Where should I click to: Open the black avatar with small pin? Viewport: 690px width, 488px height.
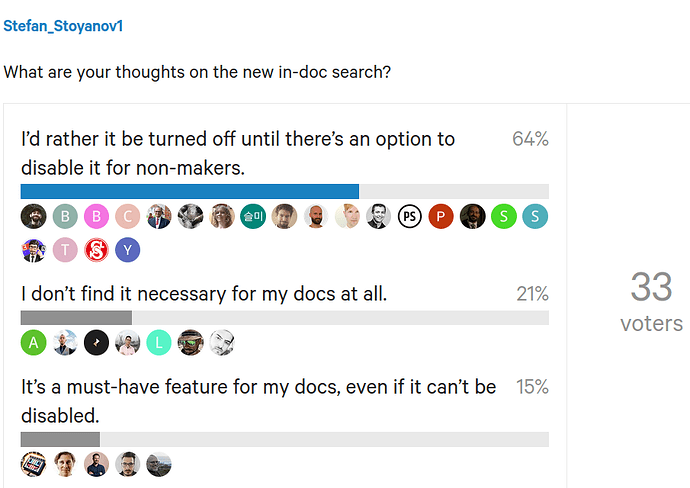coord(96,343)
